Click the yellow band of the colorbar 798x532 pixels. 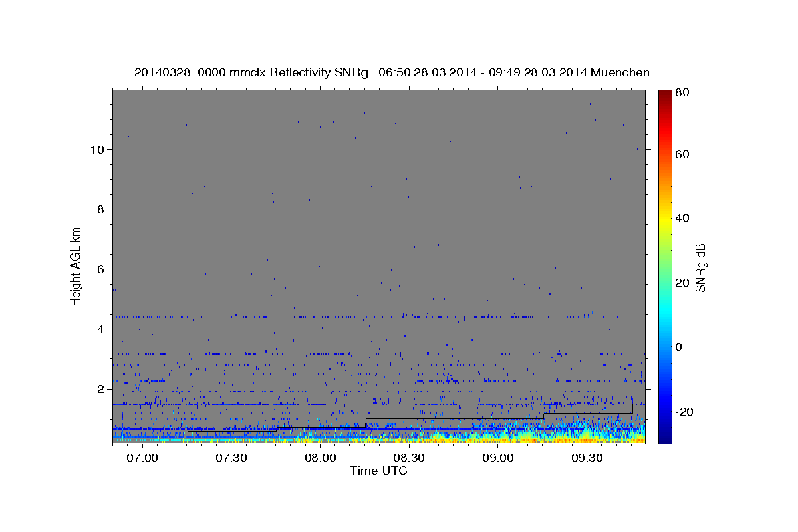(665, 219)
